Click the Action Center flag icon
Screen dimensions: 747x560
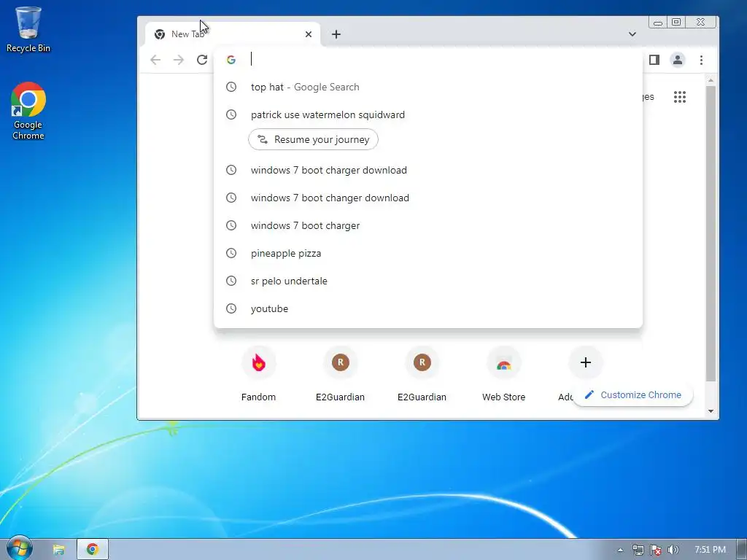[x=656, y=550]
